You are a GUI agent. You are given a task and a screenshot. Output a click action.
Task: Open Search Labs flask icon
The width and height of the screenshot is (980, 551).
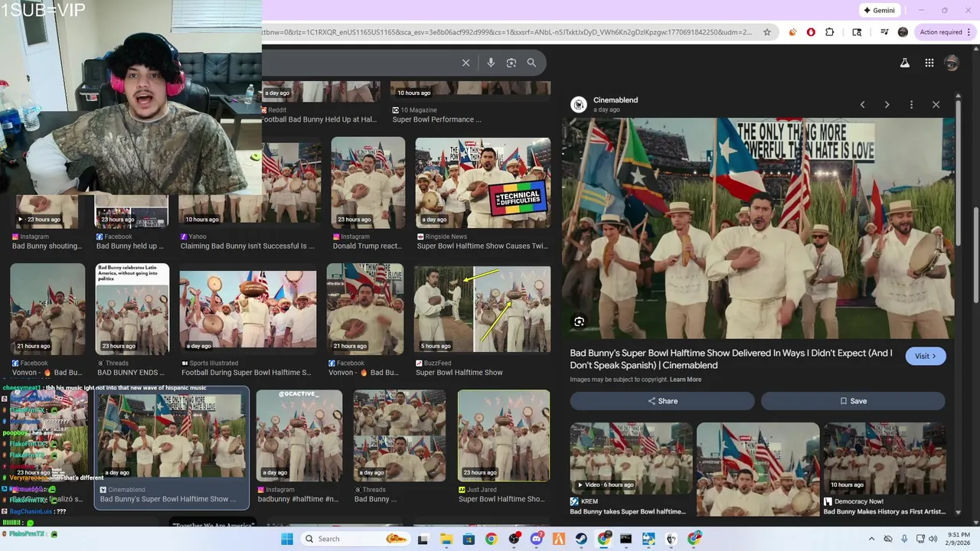(x=905, y=63)
